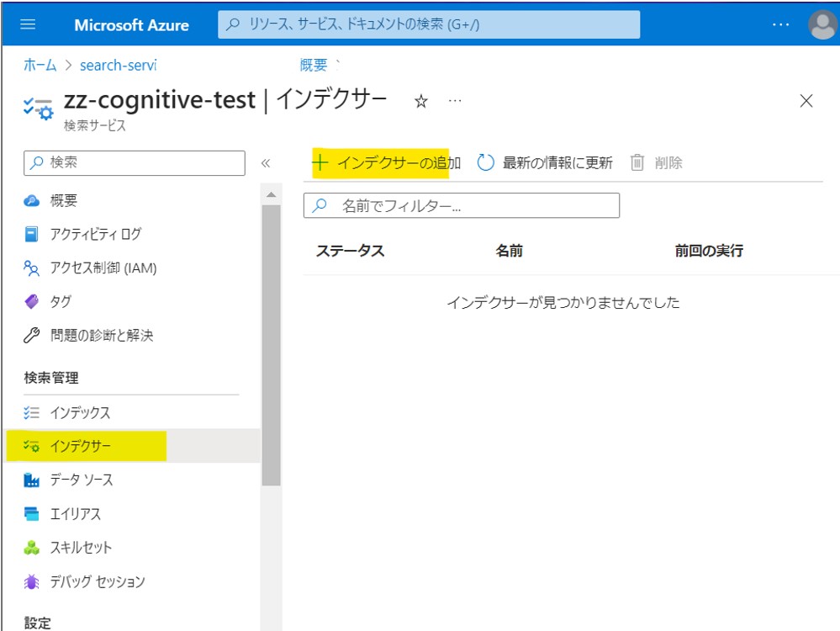Sort by ステータス column header
The height and width of the screenshot is (631, 840).
[x=351, y=251]
